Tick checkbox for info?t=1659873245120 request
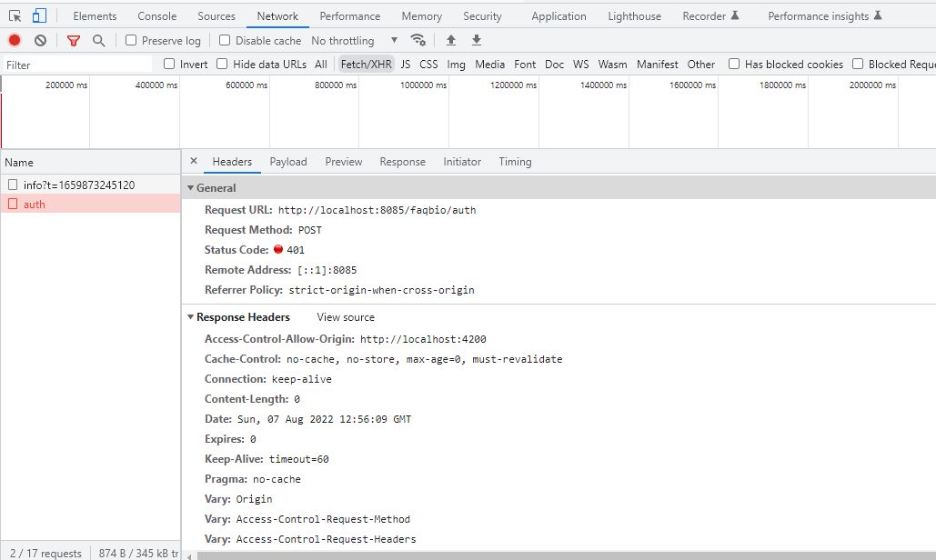This screenshot has height=560, width=936. coord(13,185)
